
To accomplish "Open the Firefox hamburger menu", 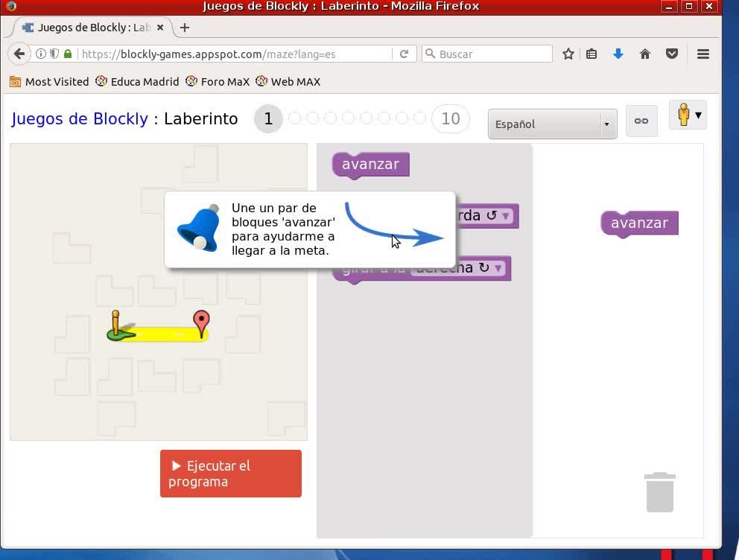I will pos(703,54).
